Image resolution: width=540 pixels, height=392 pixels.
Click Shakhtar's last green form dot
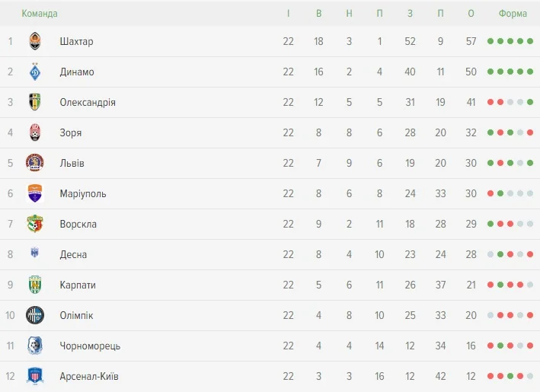coord(530,41)
